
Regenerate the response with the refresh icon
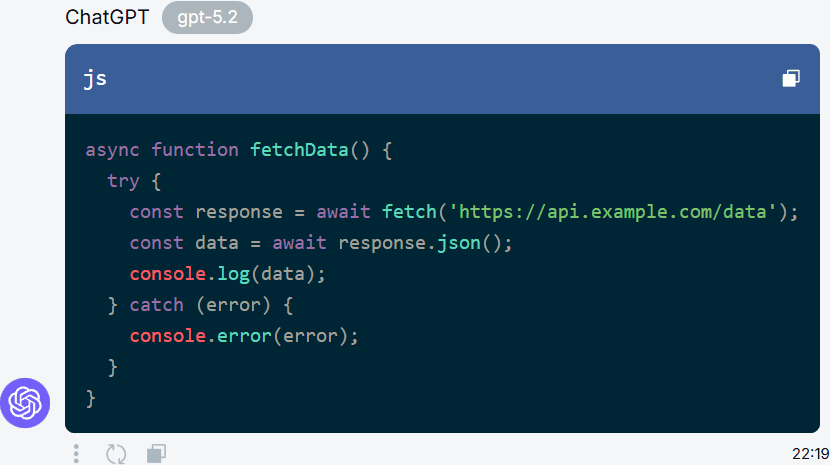[116, 453]
